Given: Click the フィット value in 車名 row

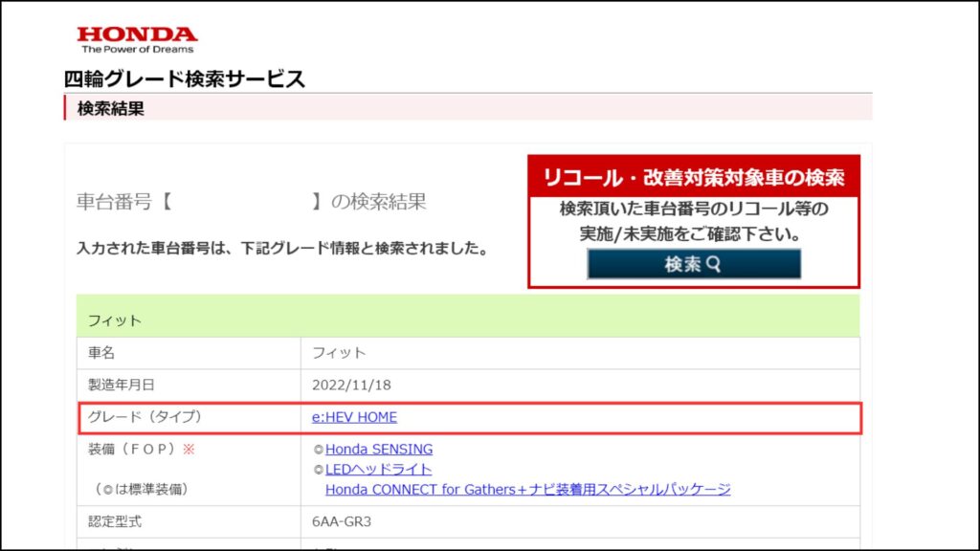Looking at the screenshot, I should point(339,353).
